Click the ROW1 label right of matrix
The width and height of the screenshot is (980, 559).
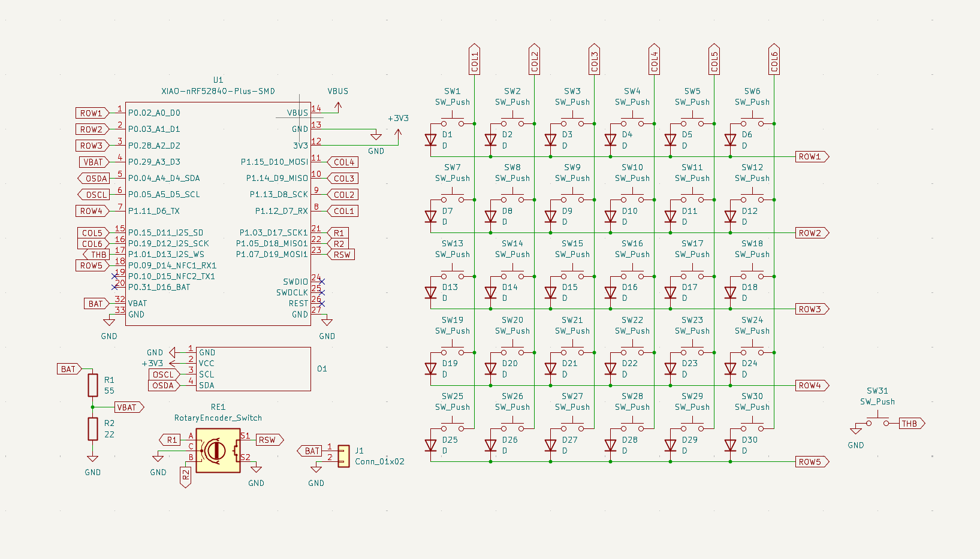812,156
